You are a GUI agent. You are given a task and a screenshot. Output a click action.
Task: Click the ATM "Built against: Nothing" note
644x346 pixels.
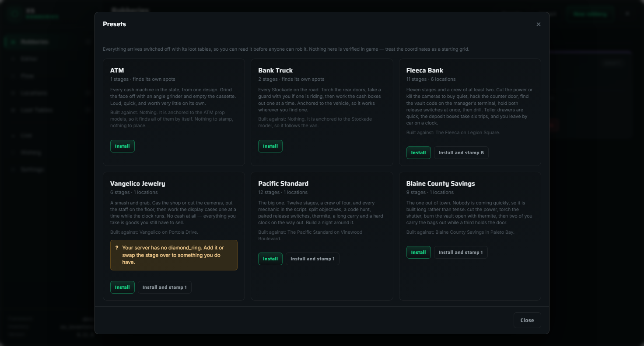point(172,119)
